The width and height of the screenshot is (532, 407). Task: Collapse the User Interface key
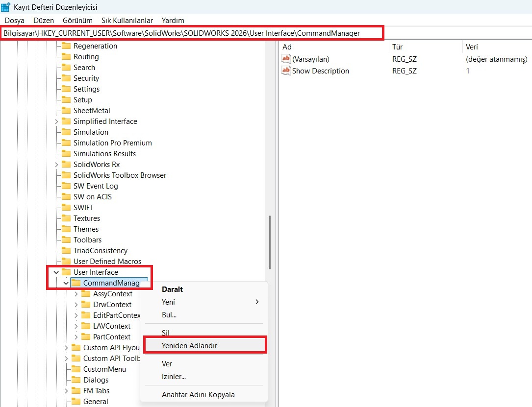pyautogui.click(x=56, y=272)
